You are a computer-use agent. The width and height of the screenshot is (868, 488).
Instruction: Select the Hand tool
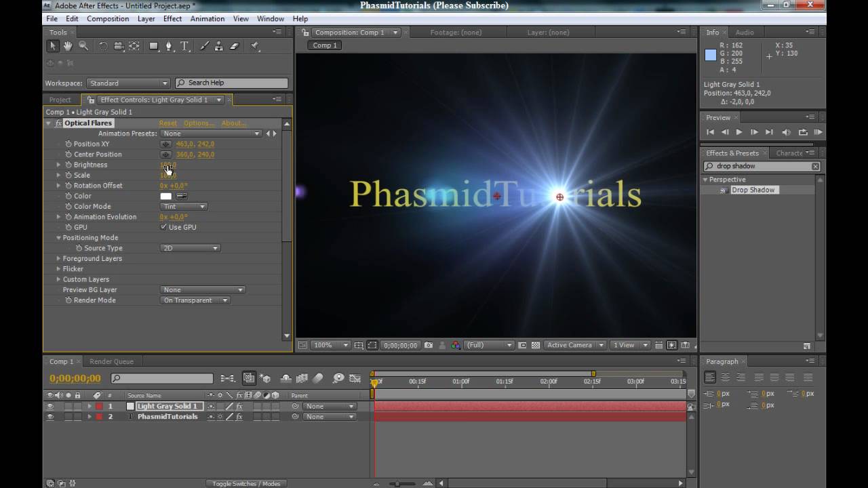tap(68, 46)
